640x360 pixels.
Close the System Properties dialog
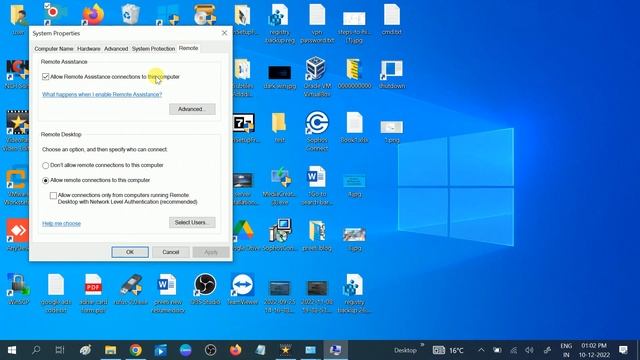(224, 33)
